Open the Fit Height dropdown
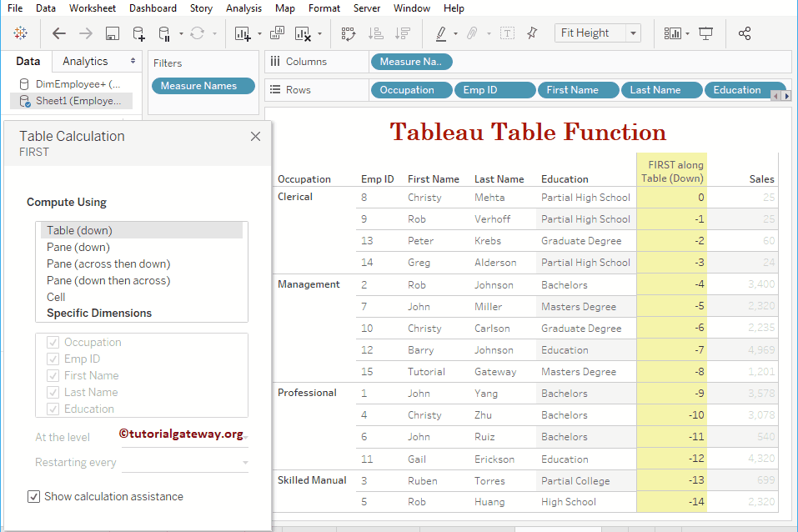The width and height of the screenshot is (798, 532). point(632,33)
